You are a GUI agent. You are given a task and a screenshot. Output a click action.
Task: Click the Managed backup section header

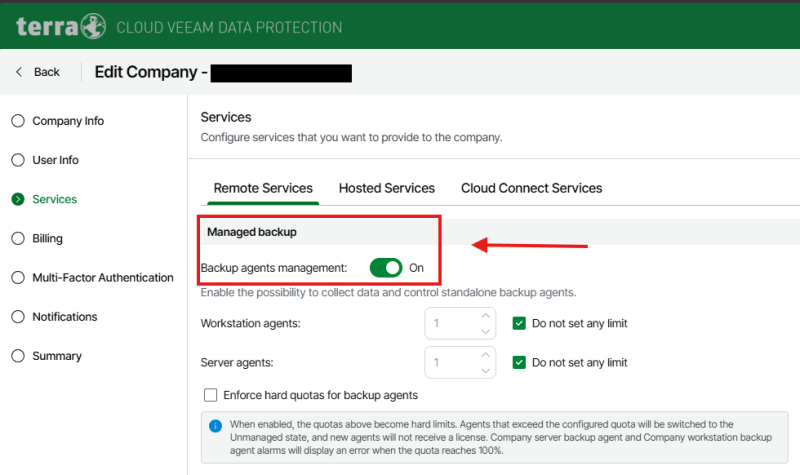[x=252, y=232]
